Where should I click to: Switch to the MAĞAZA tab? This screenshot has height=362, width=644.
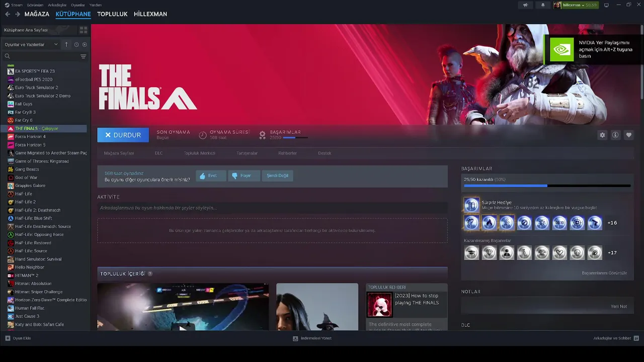click(37, 14)
